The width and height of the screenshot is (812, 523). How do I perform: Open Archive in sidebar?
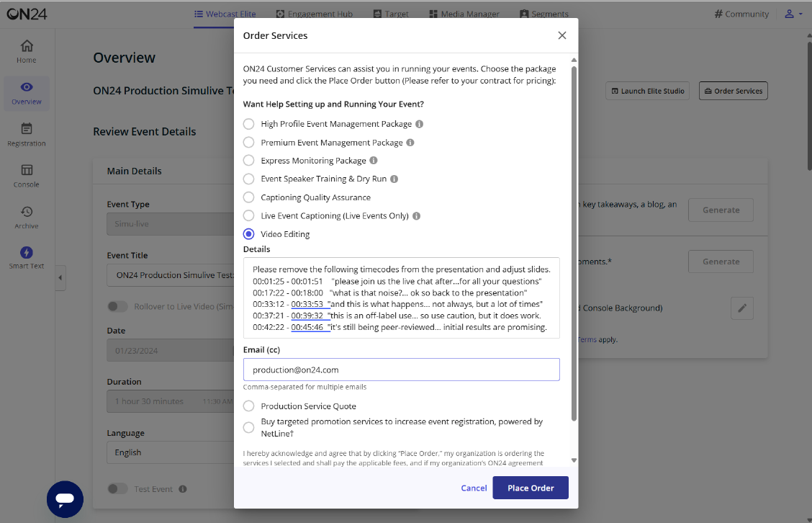pyautogui.click(x=27, y=218)
